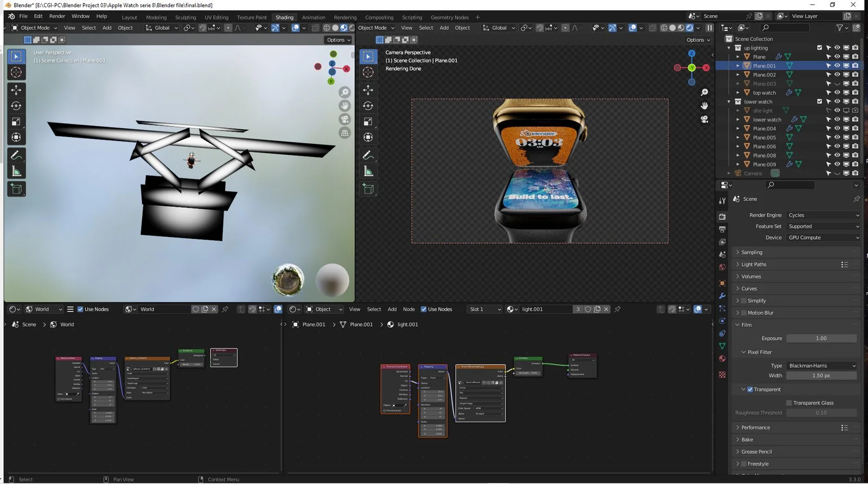Open the Object Data properties tab
Screen dimensions: 868x484
click(722, 346)
